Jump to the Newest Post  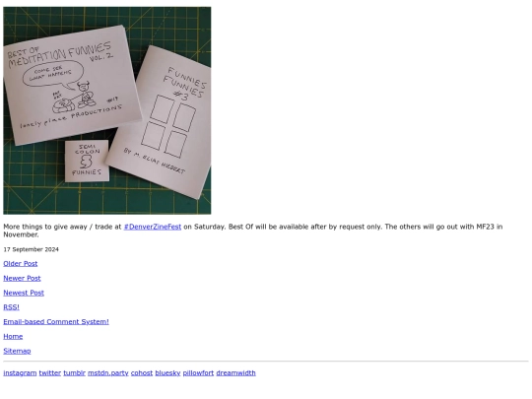click(x=24, y=293)
